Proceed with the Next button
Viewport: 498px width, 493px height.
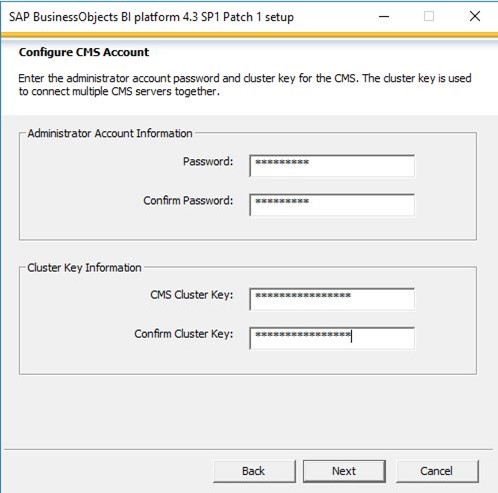pyautogui.click(x=344, y=471)
